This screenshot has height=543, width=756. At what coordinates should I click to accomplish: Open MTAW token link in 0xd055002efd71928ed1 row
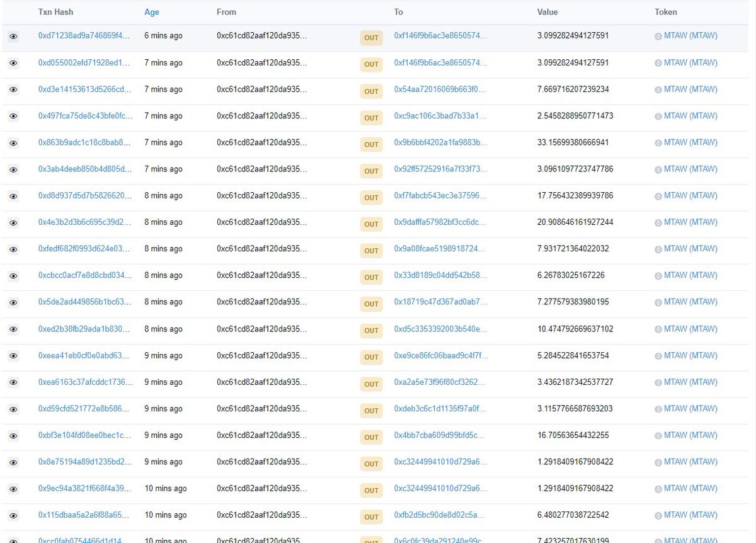point(690,63)
